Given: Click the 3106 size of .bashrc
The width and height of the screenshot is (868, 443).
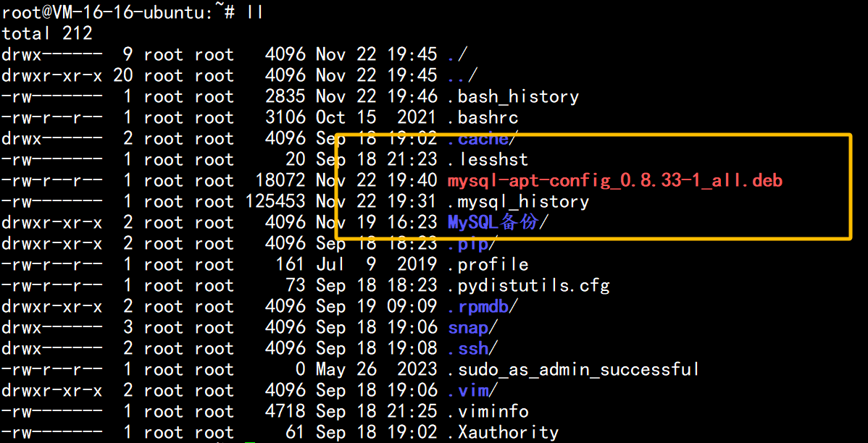Looking at the screenshot, I should click(285, 118).
